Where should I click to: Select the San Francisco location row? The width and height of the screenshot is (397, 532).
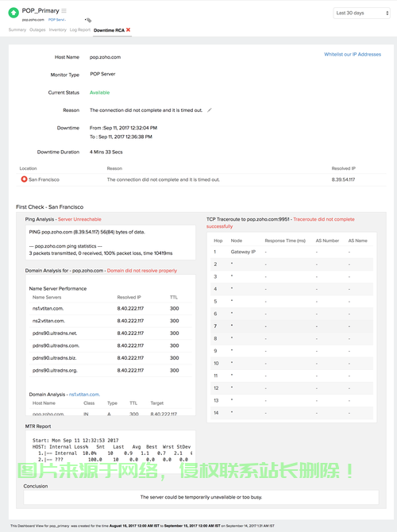tap(202, 179)
